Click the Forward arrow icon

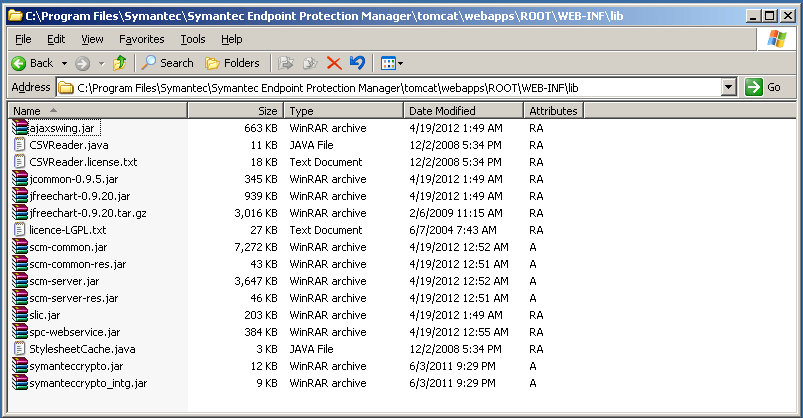[x=82, y=64]
